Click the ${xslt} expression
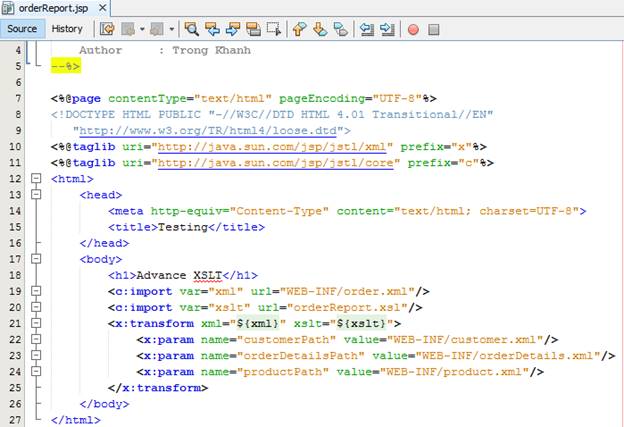 pos(361,324)
